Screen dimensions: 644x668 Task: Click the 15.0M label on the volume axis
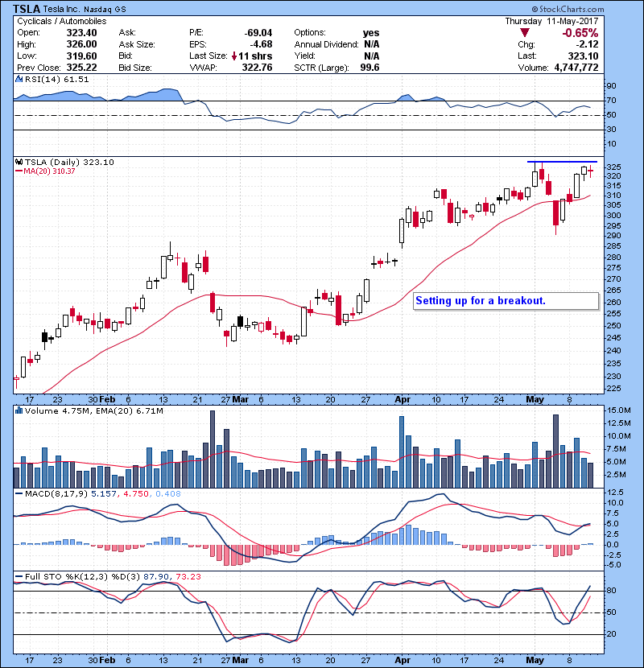[x=619, y=410]
